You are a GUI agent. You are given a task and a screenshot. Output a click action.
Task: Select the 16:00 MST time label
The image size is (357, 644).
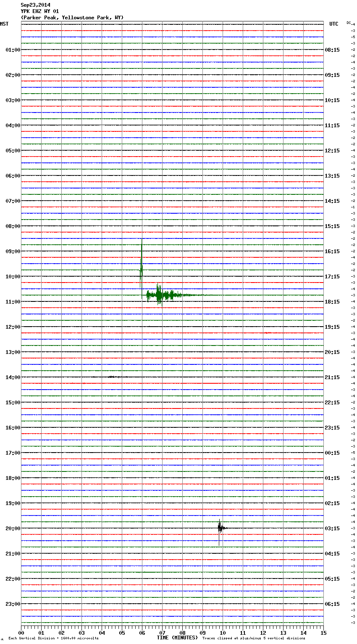click(13, 428)
